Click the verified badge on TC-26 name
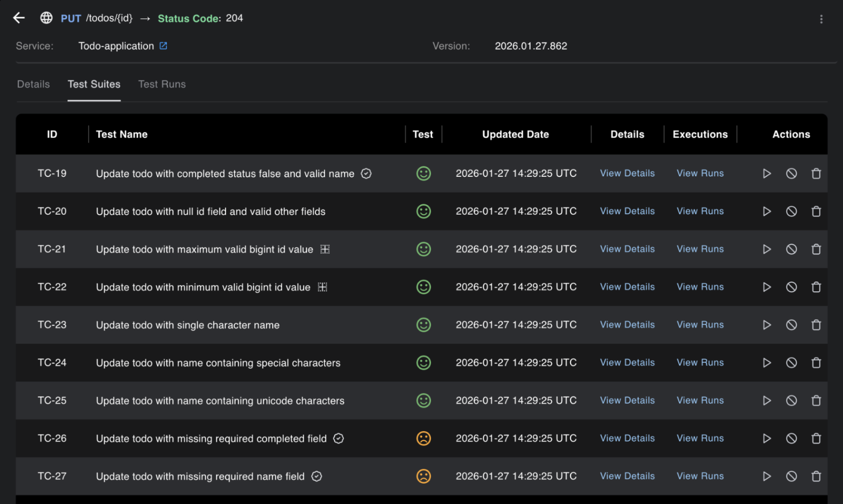Image resolution: width=843 pixels, height=504 pixels. pos(338,438)
